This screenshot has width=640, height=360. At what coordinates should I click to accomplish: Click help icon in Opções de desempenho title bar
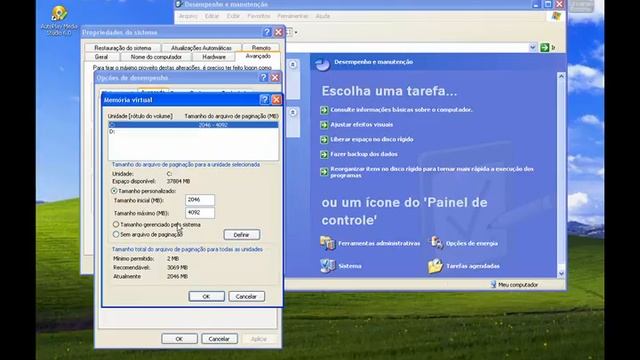coord(264,78)
